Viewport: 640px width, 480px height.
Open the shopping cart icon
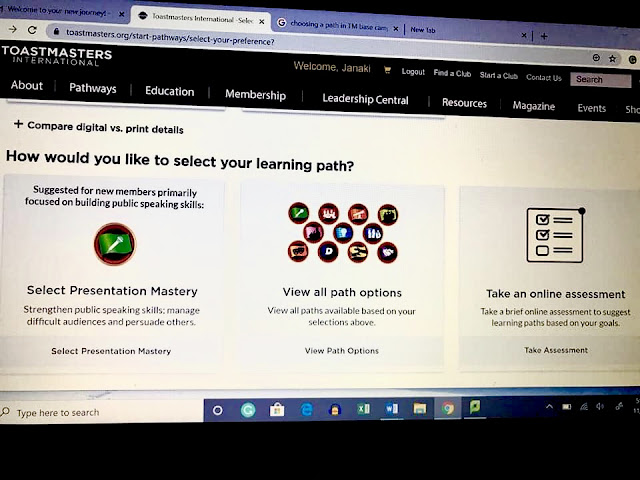pyautogui.click(x=387, y=70)
